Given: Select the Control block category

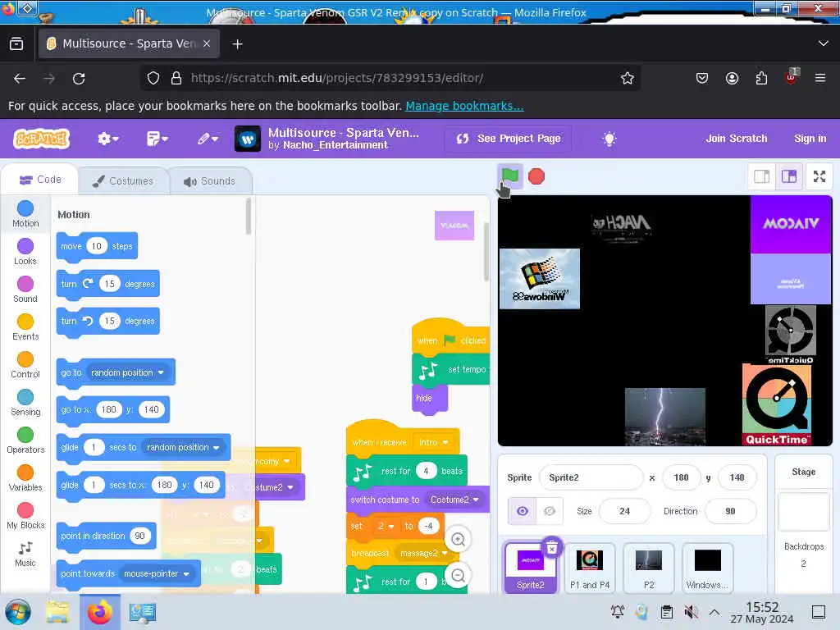Looking at the screenshot, I should (x=25, y=365).
